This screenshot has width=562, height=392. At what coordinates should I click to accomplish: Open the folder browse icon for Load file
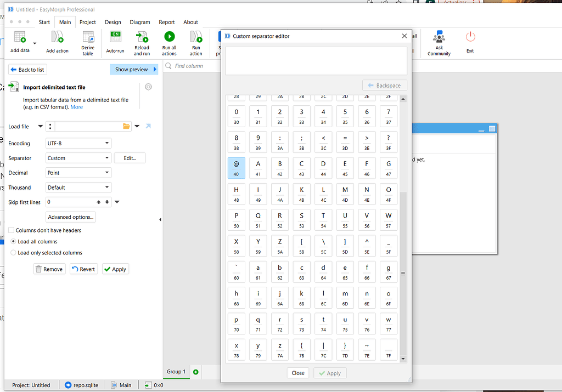tap(125, 126)
